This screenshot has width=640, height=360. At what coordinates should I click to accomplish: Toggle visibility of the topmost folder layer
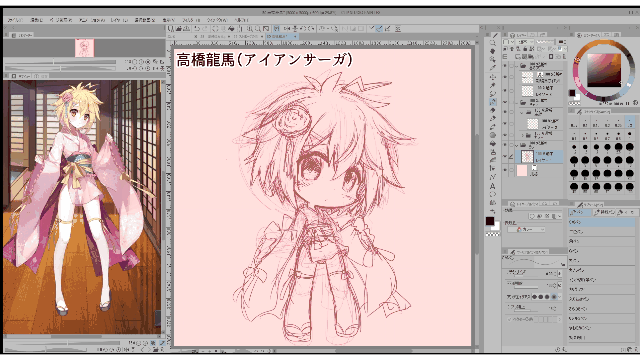(x=505, y=65)
